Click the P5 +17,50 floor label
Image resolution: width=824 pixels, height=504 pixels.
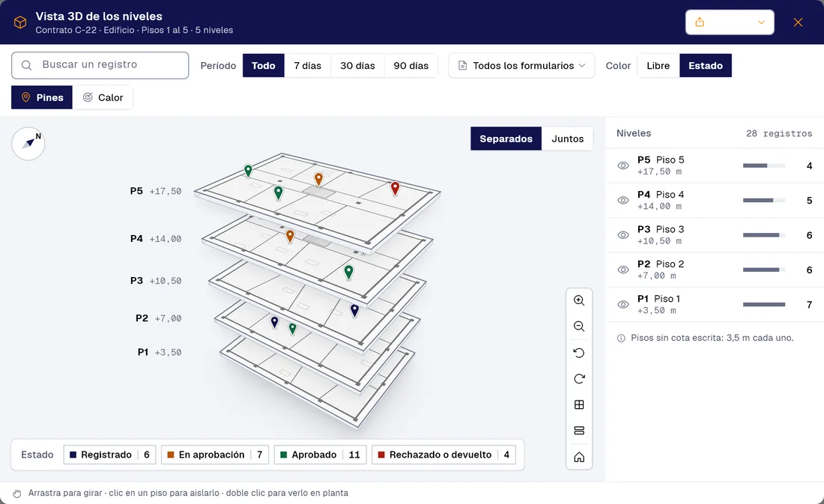pyautogui.click(x=156, y=191)
